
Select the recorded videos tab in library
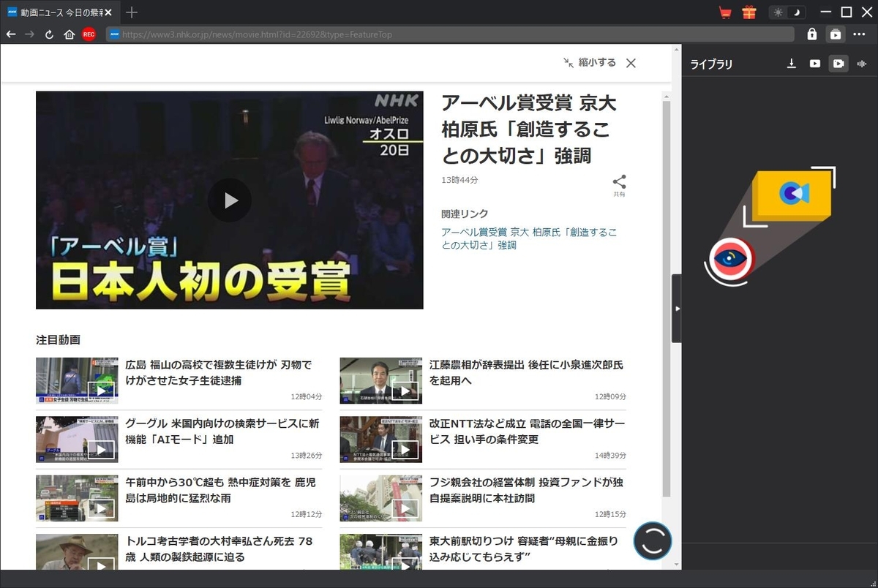click(x=838, y=64)
